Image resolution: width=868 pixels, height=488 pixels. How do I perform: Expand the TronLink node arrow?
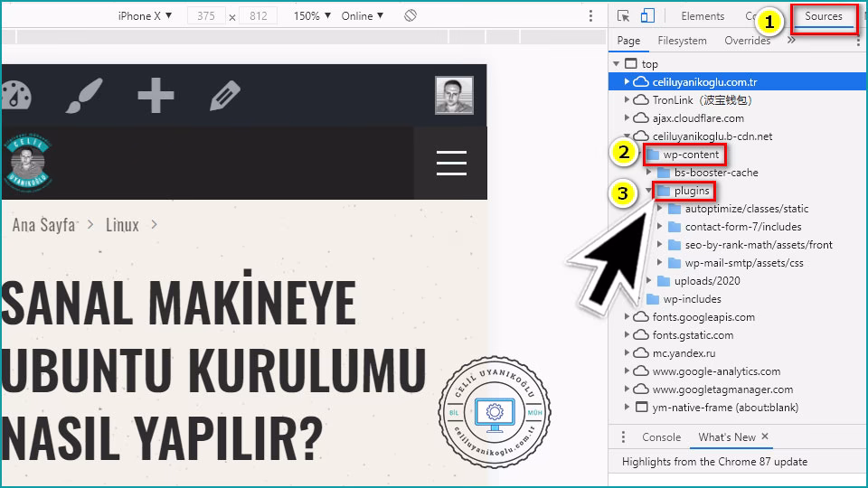[627, 99]
